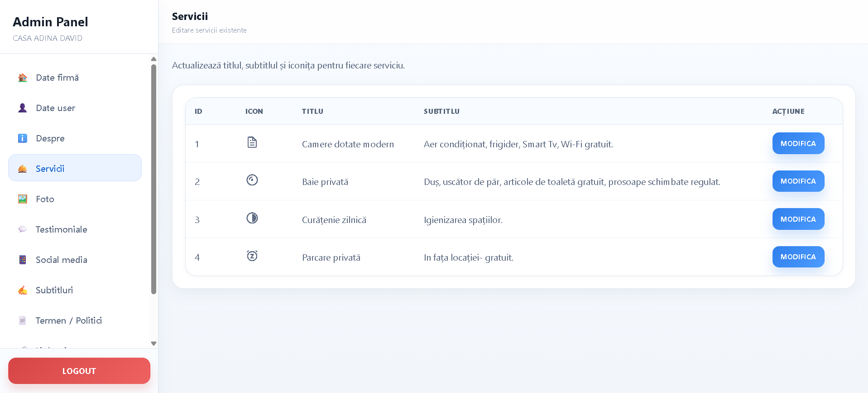
Task: Click the picture icon beside Foto
Action: coord(23,199)
